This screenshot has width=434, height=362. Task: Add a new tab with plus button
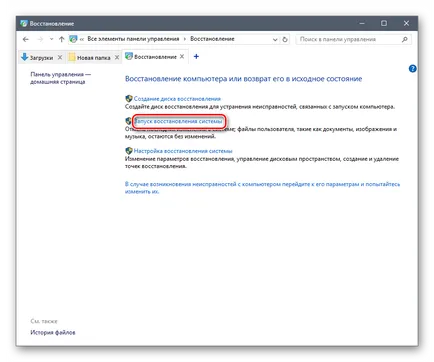[x=196, y=57]
